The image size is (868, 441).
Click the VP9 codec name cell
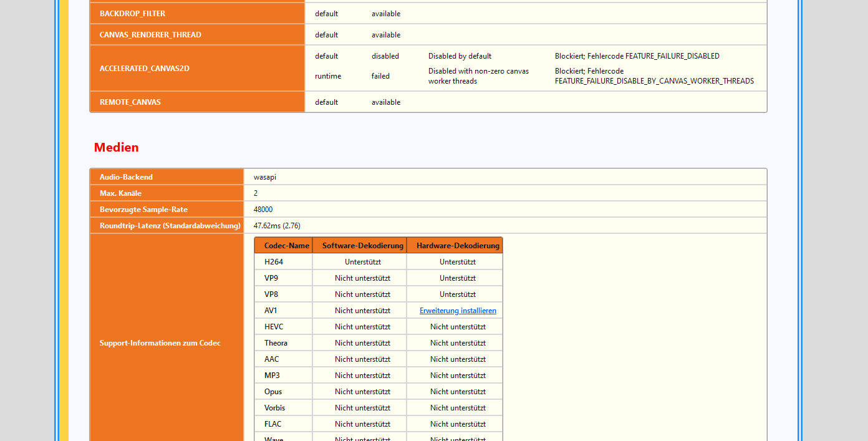271,278
